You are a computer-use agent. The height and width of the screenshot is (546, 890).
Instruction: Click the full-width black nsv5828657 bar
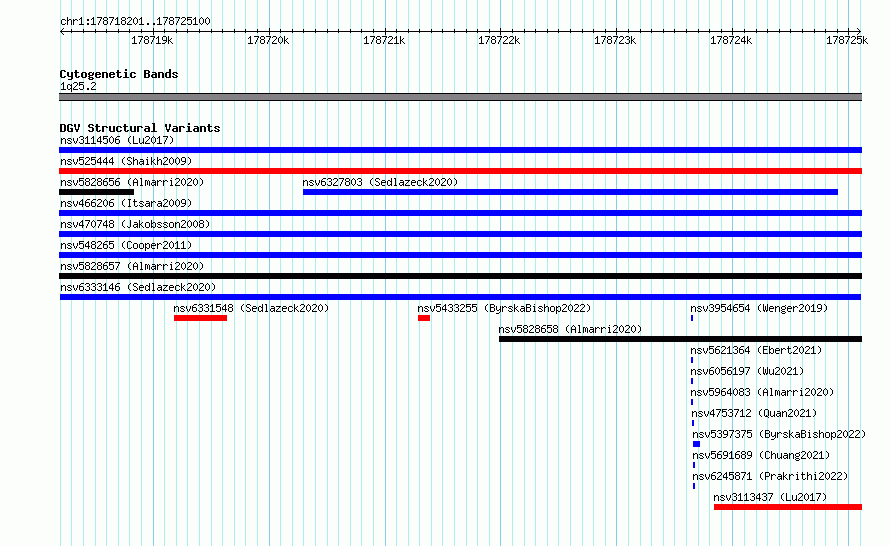[x=460, y=276]
